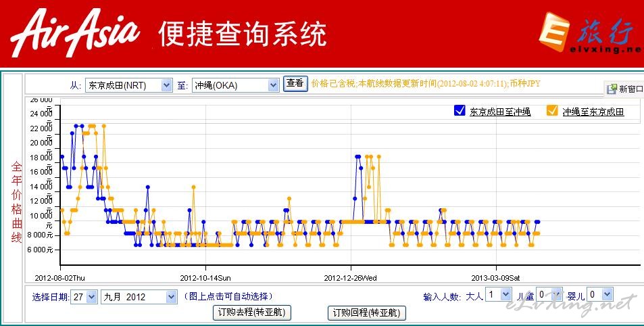
Task: Open the children count dropdown
Action: (549, 294)
